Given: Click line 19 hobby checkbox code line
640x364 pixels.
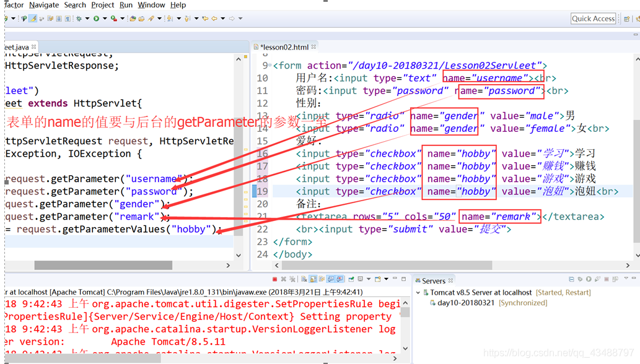Looking at the screenshot, I should point(457,191).
